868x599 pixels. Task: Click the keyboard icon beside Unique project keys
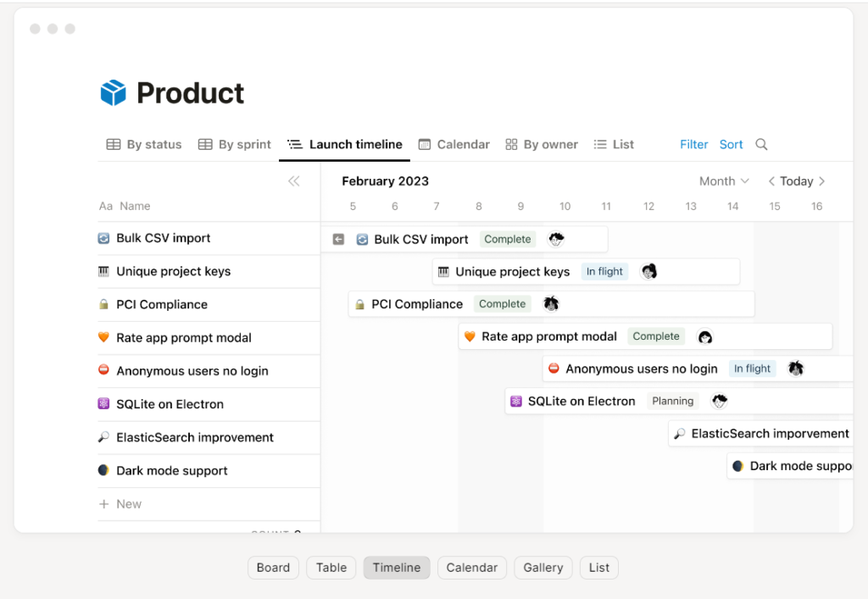pyautogui.click(x=103, y=271)
